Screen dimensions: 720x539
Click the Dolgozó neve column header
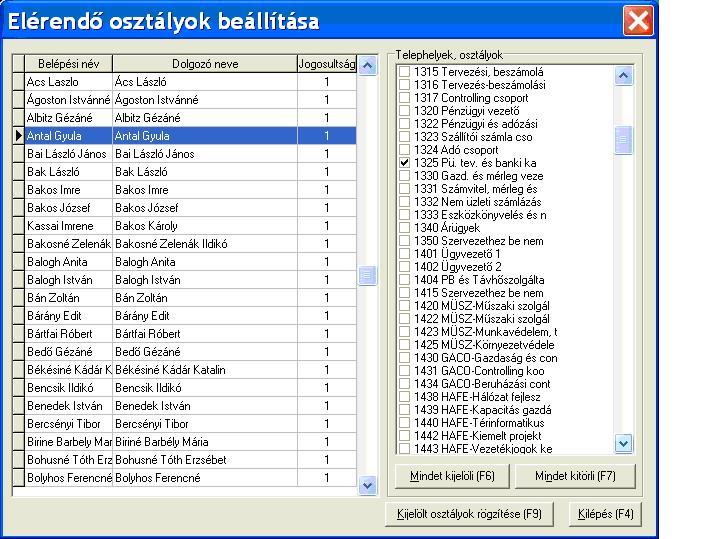click(205, 64)
